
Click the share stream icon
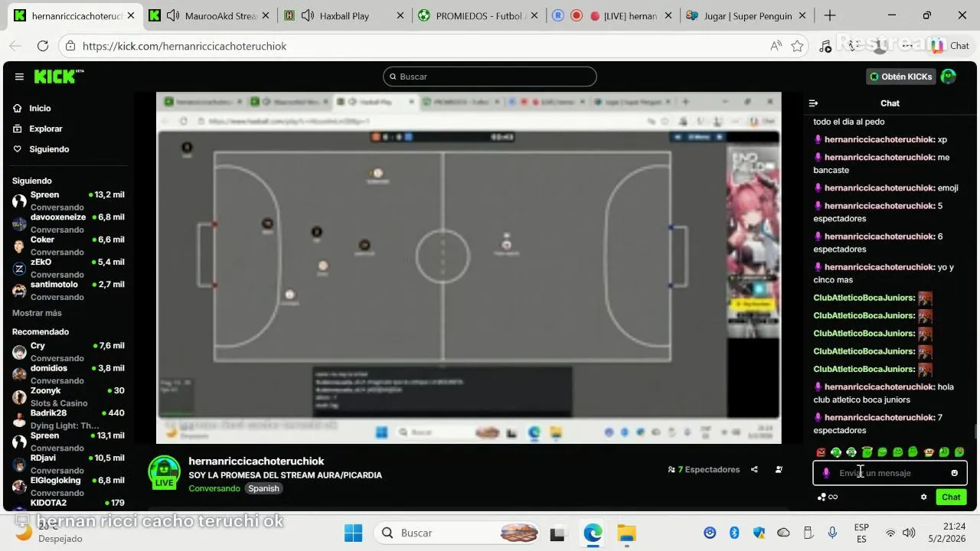pyautogui.click(x=754, y=470)
